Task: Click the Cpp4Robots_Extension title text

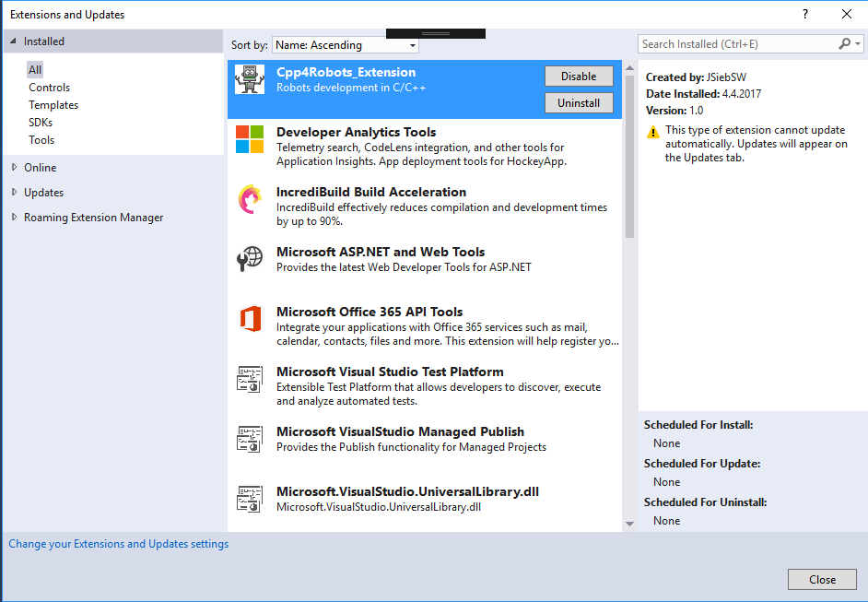Action: (x=346, y=73)
